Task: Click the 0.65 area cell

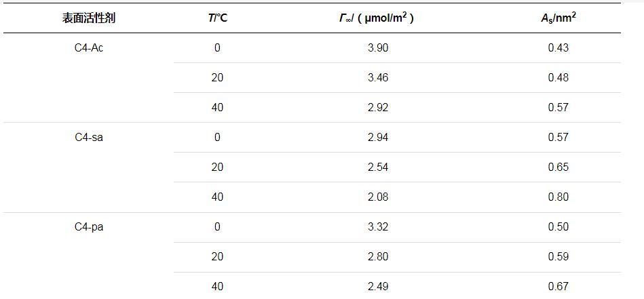Action: click(x=558, y=167)
